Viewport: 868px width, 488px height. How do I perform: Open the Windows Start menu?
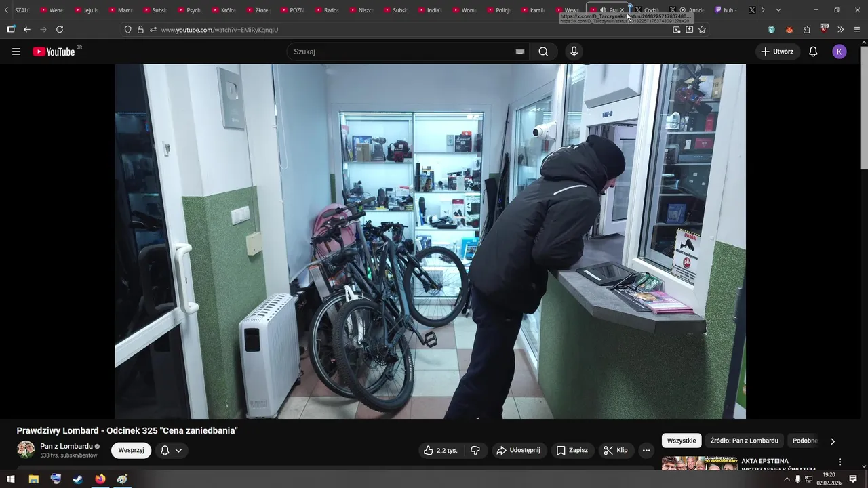click(x=11, y=479)
